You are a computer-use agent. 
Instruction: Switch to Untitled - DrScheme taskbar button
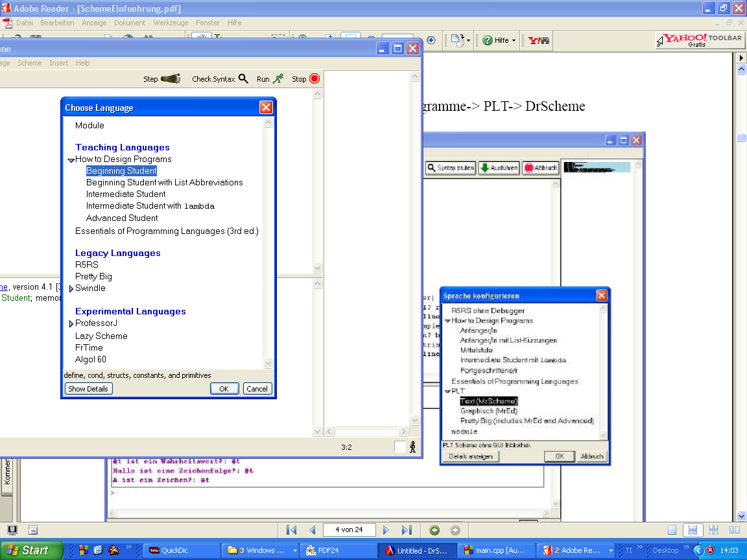pyautogui.click(x=418, y=550)
